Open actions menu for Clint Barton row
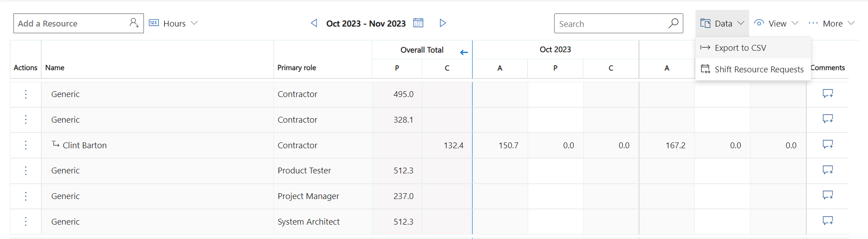The width and height of the screenshot is (868, 239). coord(26,145)
